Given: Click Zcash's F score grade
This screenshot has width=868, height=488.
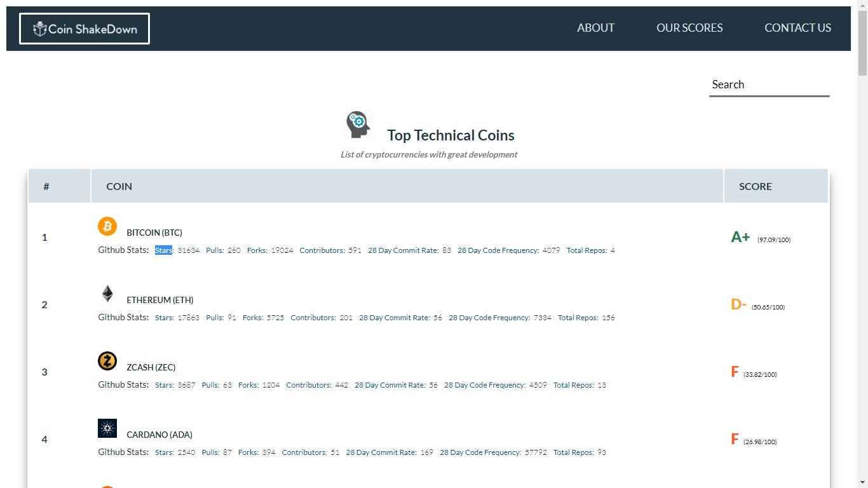Looking at the screenshot, I should click(735, 372).
